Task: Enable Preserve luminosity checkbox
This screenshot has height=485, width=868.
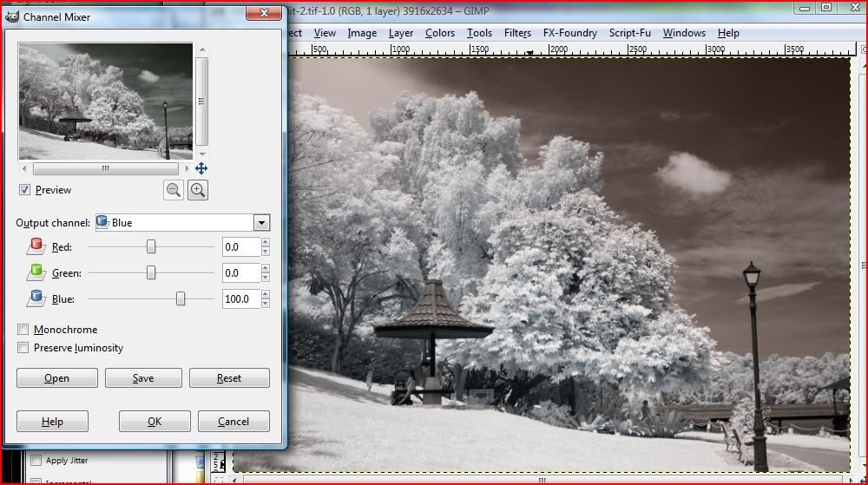Action: [x=23, y=348]
